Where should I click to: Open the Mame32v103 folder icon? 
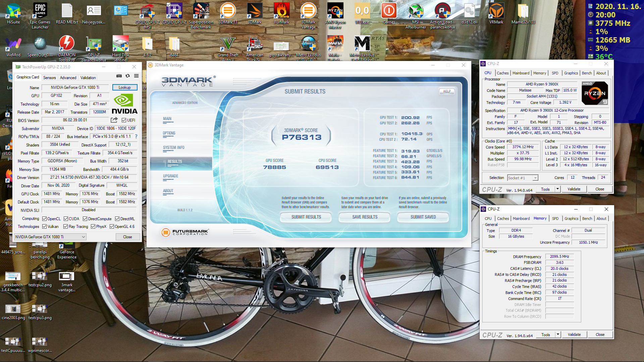(x=523, y=13)
